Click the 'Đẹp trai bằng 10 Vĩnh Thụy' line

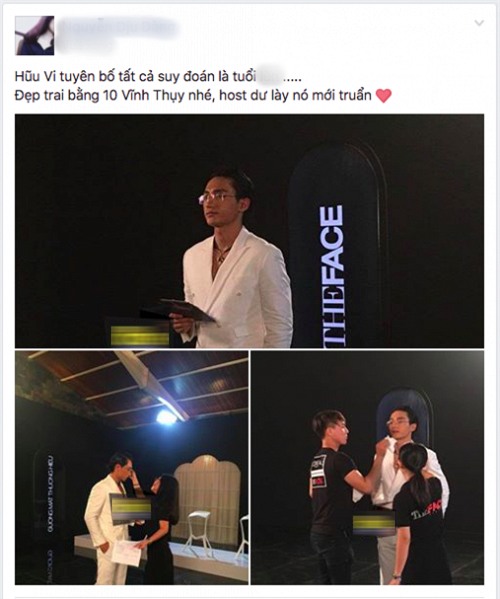(x=193, y=95)
